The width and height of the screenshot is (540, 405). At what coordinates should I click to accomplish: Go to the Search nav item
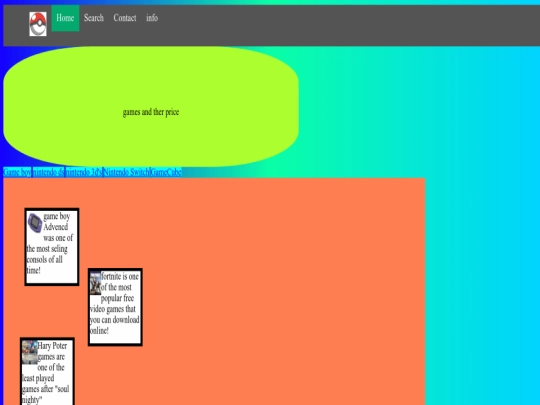click(94, 18)
